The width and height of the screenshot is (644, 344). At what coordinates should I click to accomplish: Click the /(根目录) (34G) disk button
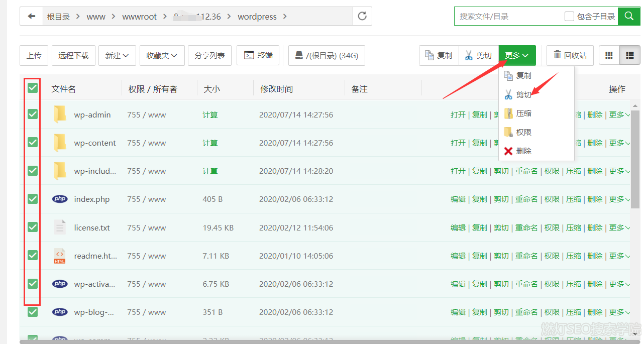(327, 55)
